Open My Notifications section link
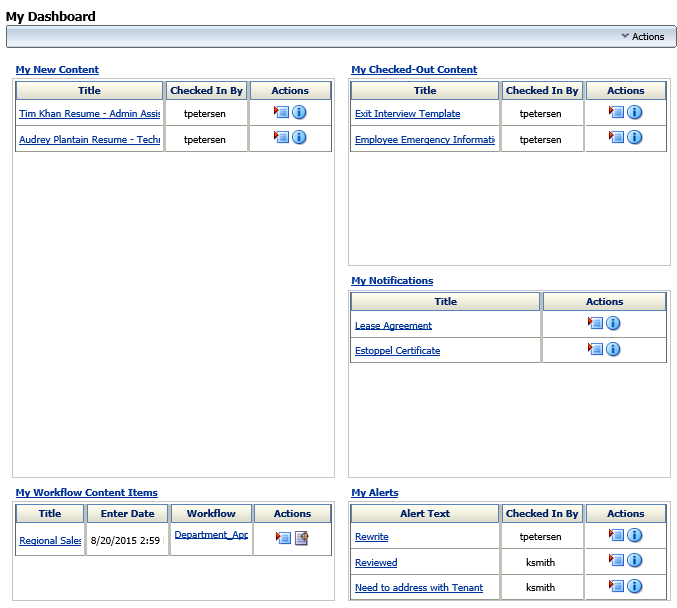This screenshot has height=608, width=677. pyautogui.click(x=392, y=281)
